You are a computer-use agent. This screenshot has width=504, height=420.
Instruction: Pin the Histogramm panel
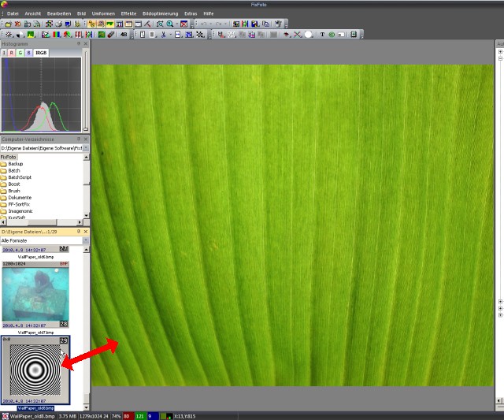tap(79, 43)
